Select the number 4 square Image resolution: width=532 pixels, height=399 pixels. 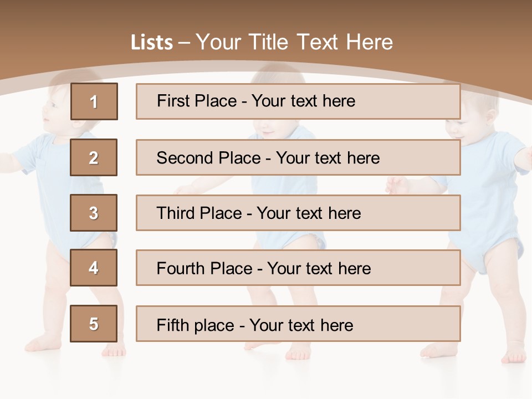coord(94,268)
